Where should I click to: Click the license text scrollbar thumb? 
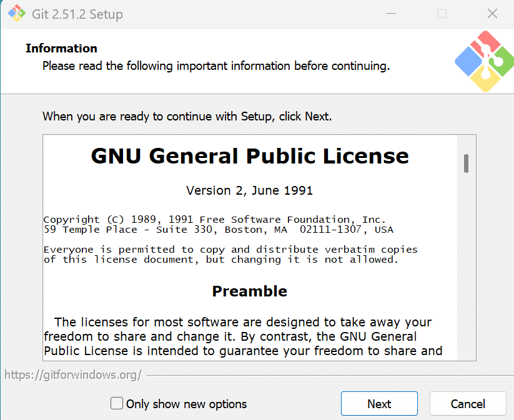tap(466, 163)
